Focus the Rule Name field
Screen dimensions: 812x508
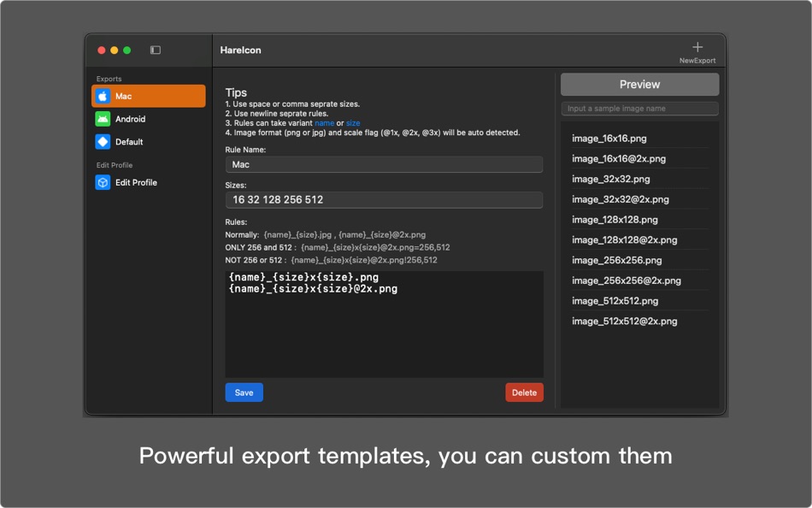(384, 164)
